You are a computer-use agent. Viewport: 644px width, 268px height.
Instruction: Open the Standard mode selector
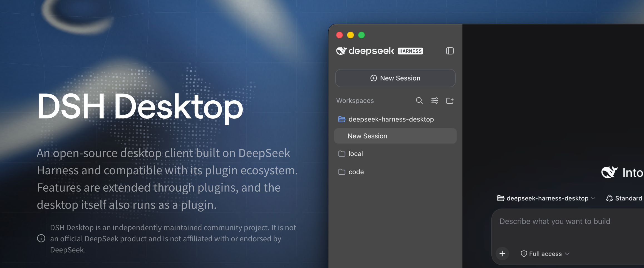tap(625, 198)
